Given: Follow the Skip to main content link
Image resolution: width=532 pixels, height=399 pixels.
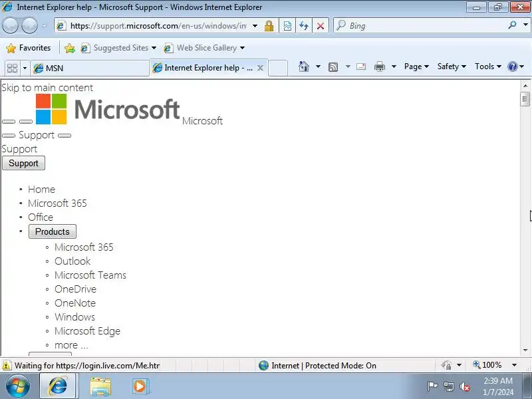Looking at the screenshot, I should point(47,88).
